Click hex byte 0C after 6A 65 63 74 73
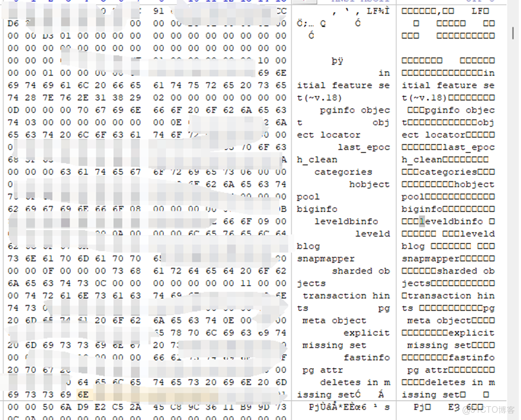Image resolution: width=521 pixels, height=420 pixels. point(101,283)
